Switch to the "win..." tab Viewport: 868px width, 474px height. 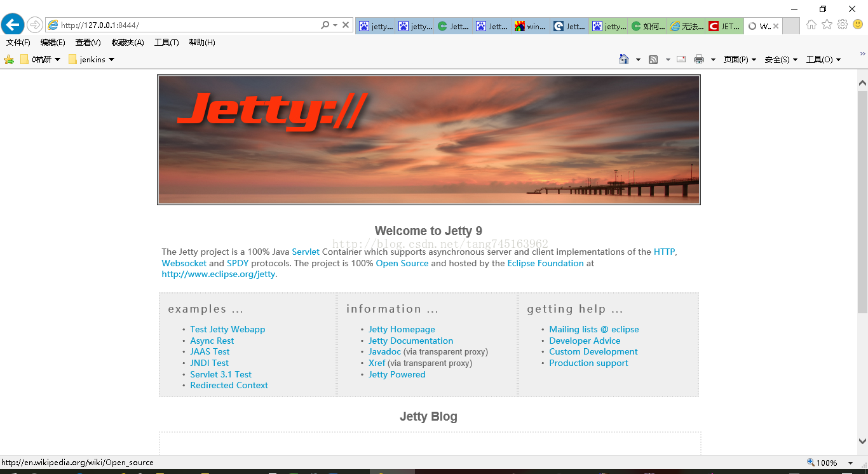point(531,26)
